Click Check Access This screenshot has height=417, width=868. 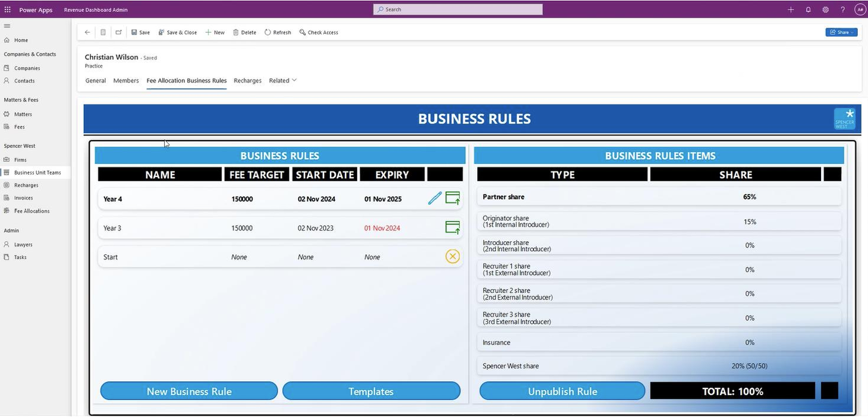coord(319,32)
